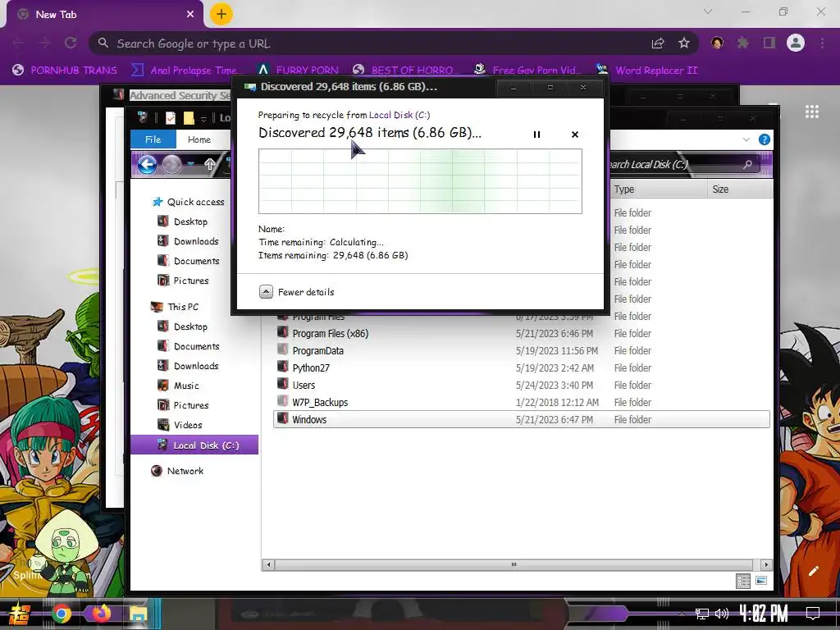Switch to Details view in Explorer
The image size is (840, 630).
pyautogui.click(x=743, y=581)
